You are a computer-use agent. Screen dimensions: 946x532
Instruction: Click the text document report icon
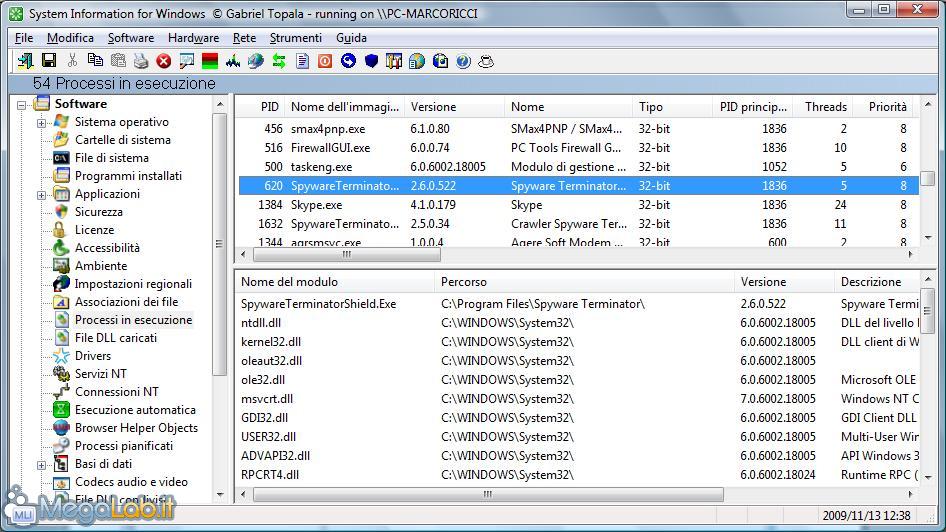(x=302, y=61)
